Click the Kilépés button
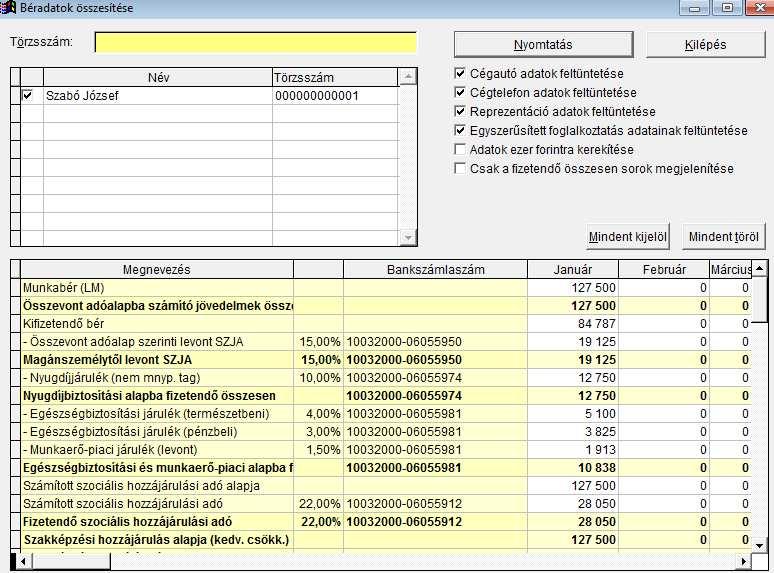Screen dimensions: 774x573 (705, 45)
